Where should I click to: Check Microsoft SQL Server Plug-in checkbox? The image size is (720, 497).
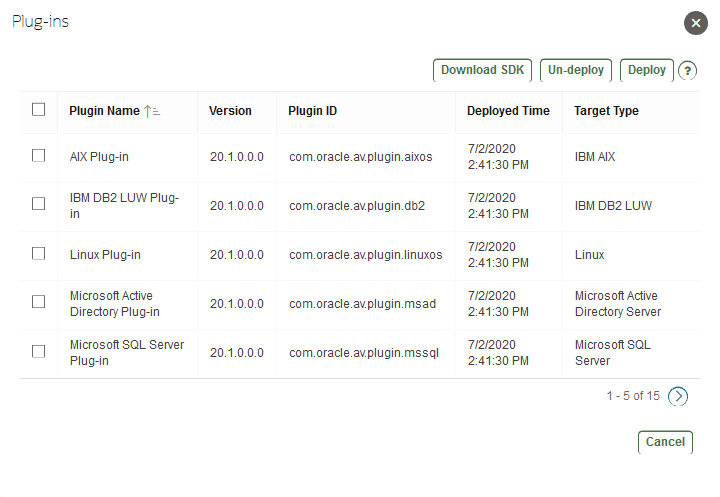pyautogui.click(x=39, y=351)
